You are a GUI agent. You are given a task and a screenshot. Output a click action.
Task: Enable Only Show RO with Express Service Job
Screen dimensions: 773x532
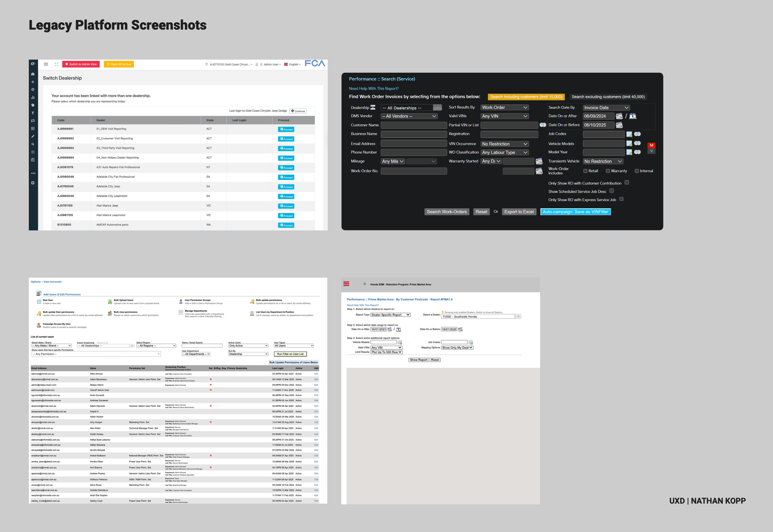(x=621, y=199)
